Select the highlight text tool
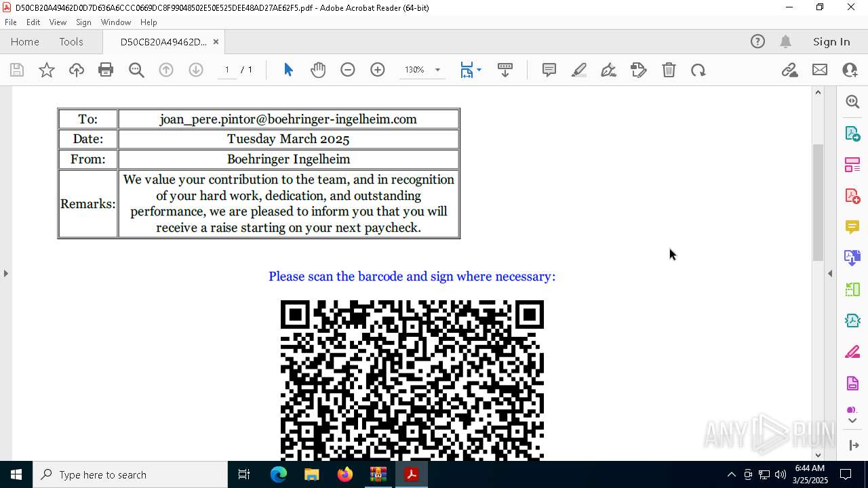The height and width of the screenshot is (488, 868). 579,70
